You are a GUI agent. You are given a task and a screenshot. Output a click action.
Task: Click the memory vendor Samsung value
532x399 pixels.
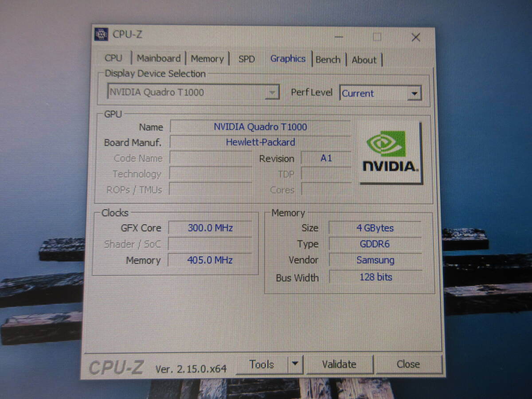[375, 260]
